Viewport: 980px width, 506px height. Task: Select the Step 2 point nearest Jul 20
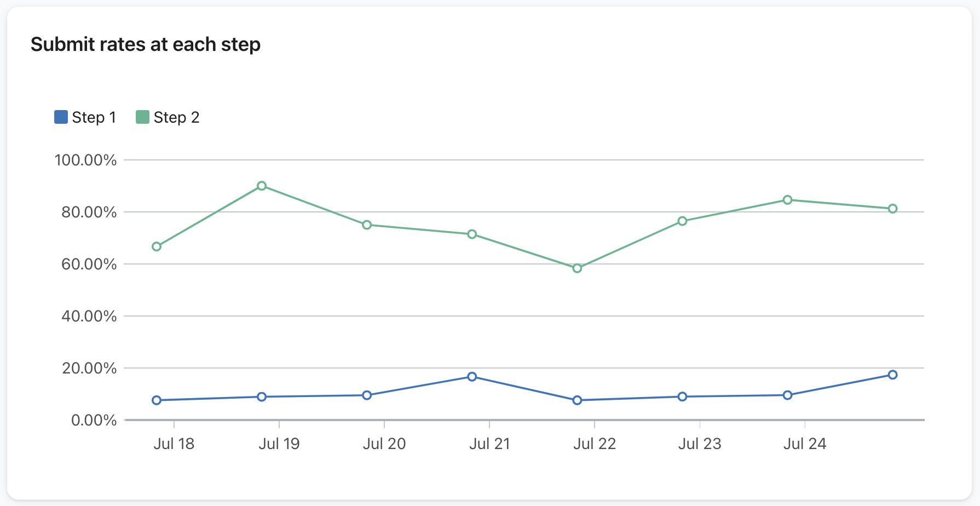367,225
